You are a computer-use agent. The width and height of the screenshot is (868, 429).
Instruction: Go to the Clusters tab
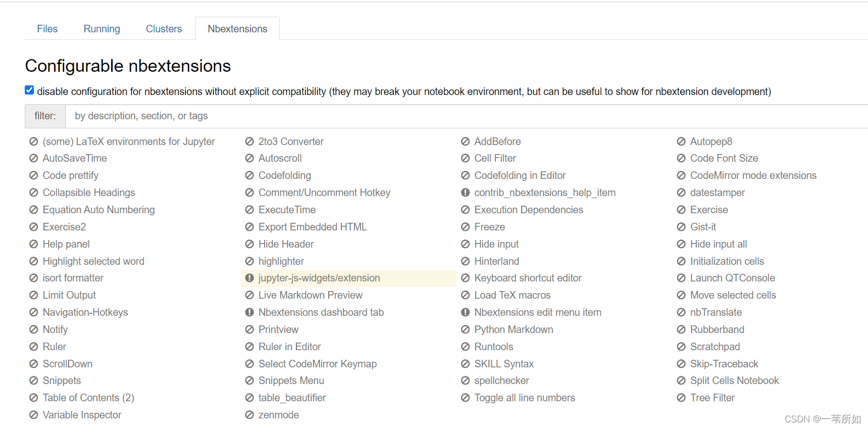click(164, 29)
